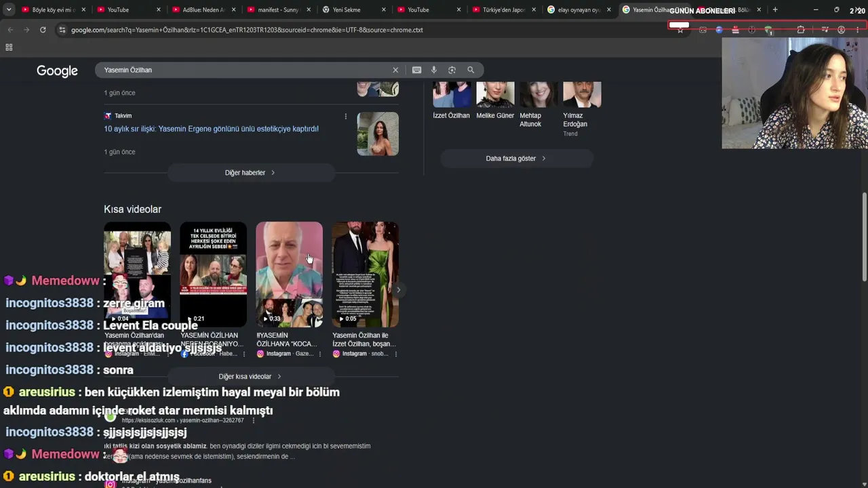
Task: Play the 0:21 '14 yıllık evliliği' short video
Action: tap(213, 274)
